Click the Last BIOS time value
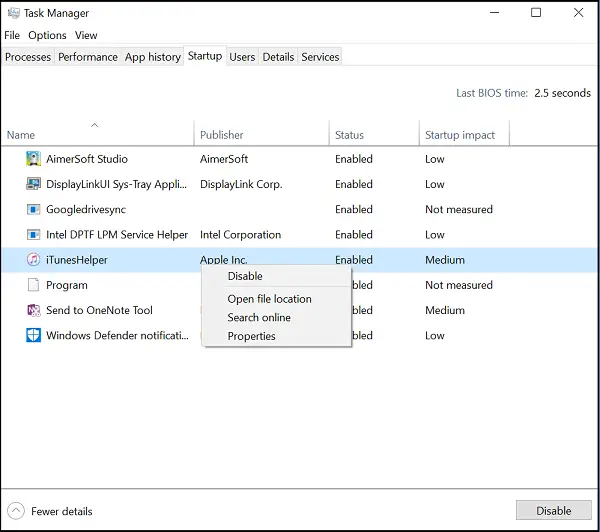 click(562, 93)
